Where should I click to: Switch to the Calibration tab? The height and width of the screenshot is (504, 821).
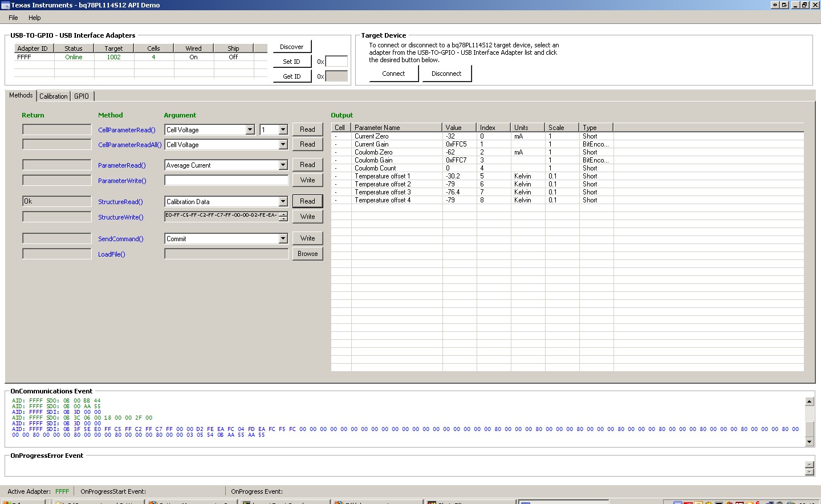(54, 96)
